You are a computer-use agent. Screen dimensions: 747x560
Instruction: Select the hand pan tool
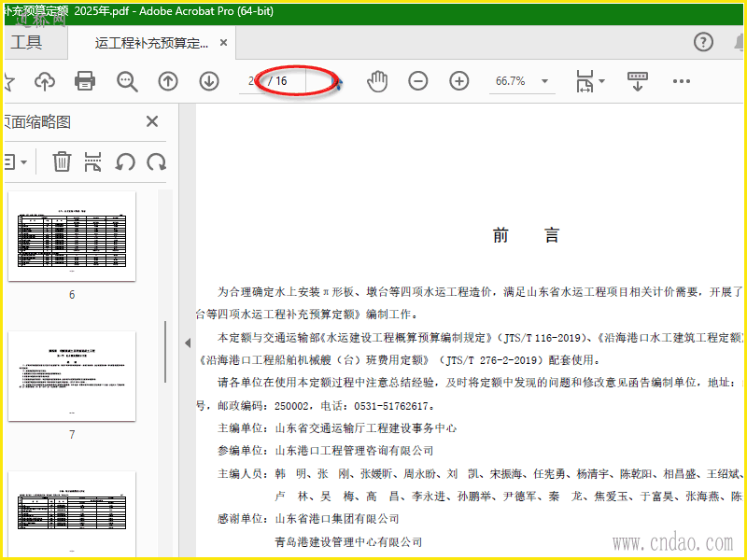click(x=377, y=81)
